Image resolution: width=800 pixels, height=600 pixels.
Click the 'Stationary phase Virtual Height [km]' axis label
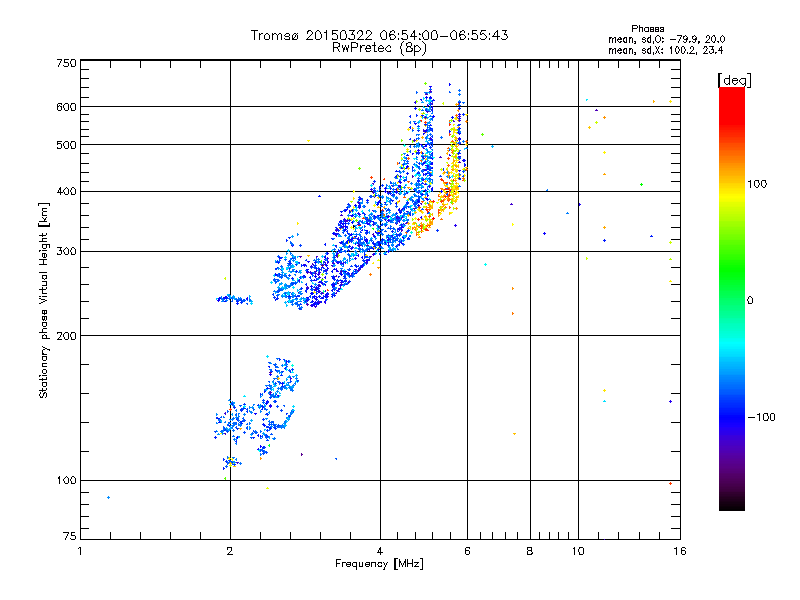44,300
